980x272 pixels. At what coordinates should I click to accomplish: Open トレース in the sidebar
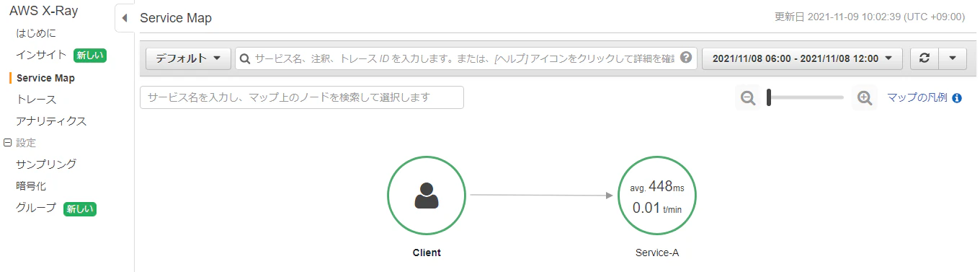pos(36,99)
